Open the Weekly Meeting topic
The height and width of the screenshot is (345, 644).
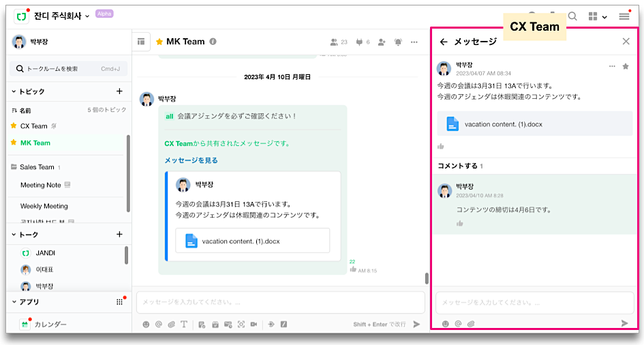click(x=44, y=206)
